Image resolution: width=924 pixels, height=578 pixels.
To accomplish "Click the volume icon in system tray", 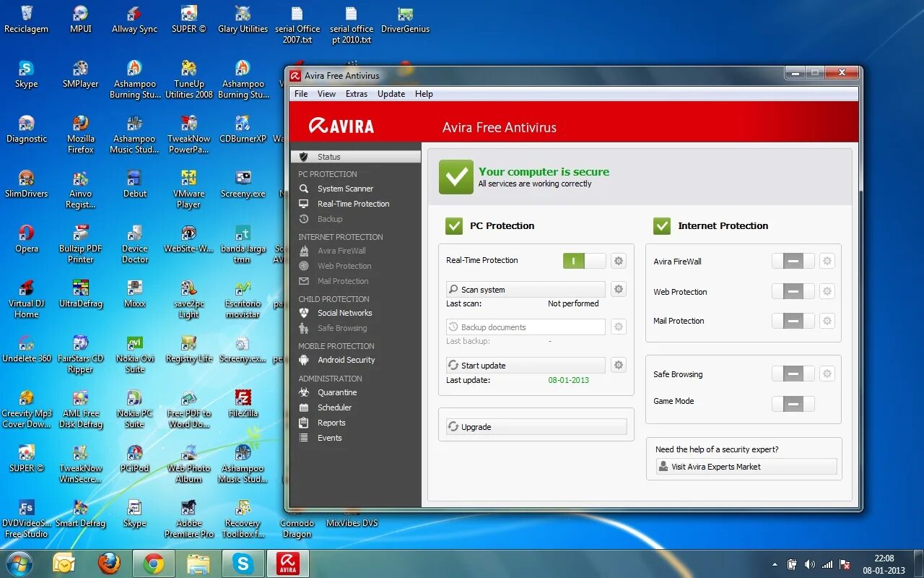I will (809, 564).
